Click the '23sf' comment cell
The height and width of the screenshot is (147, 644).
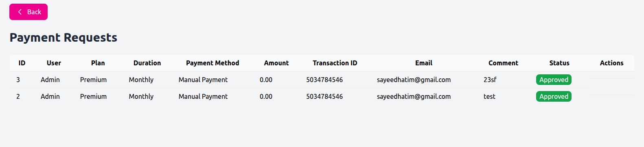click(490, 80)
